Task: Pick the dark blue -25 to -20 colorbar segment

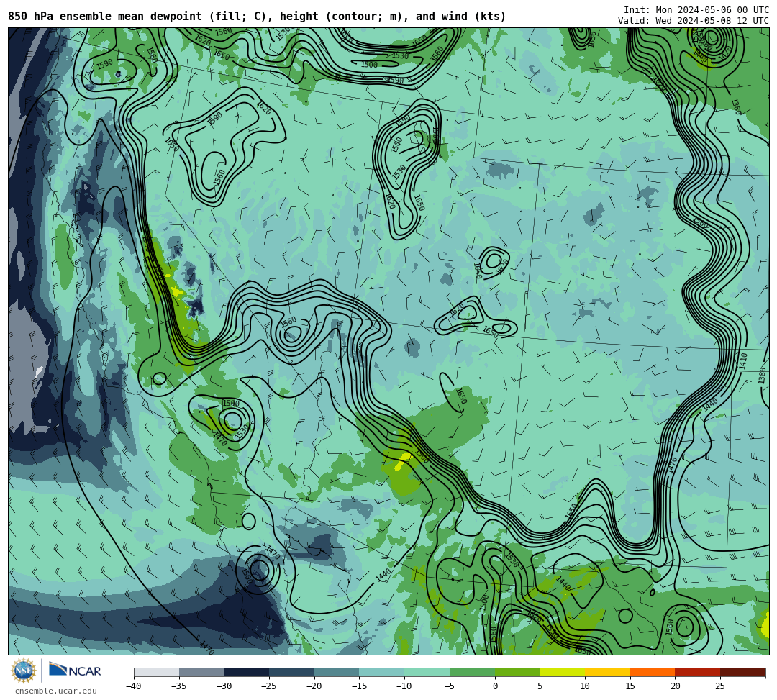Action: click(291, 672)
